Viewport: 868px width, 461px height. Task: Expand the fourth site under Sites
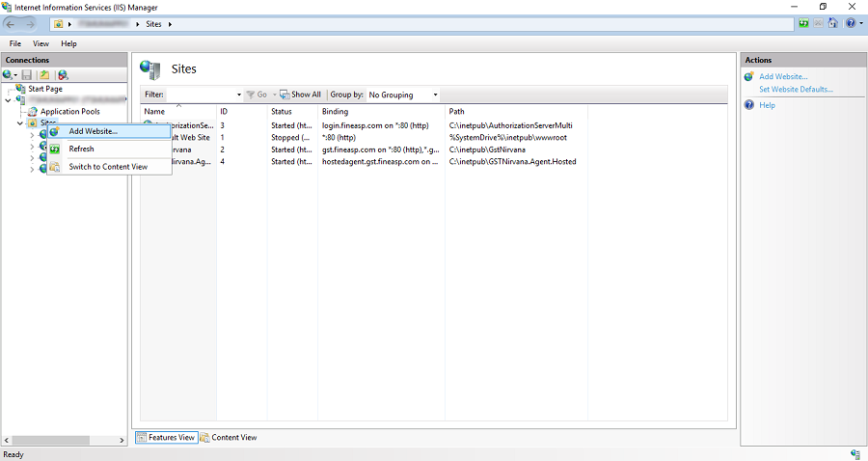[32, 170]
